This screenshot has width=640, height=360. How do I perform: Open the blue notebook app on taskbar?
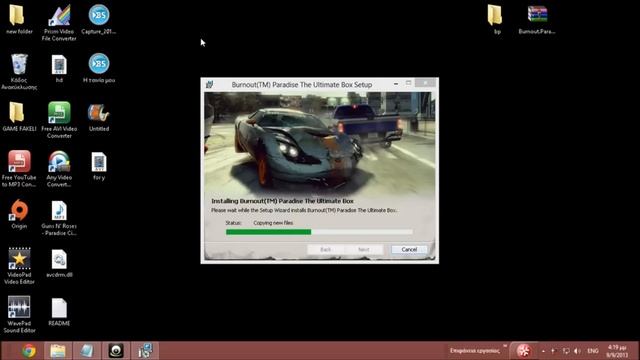(87, 351)
